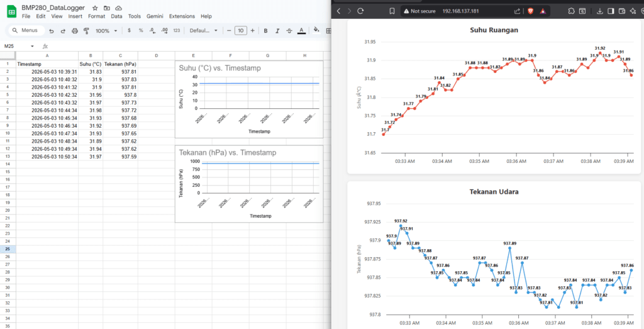Select cell with timestamp 2026-05-03 10:50:34
The height and width of the screenshot is (329, 644).
click(47, 157)
